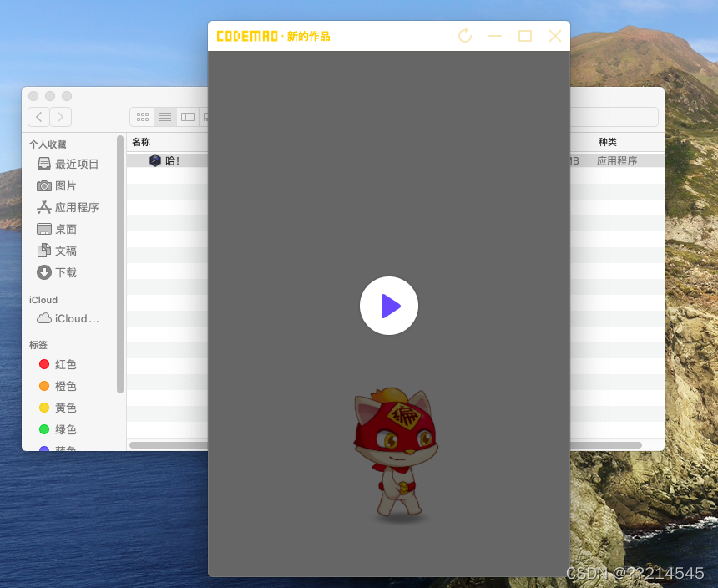Go forward in the Finder window
718x588 pixels.
click(x=60, y=117)
